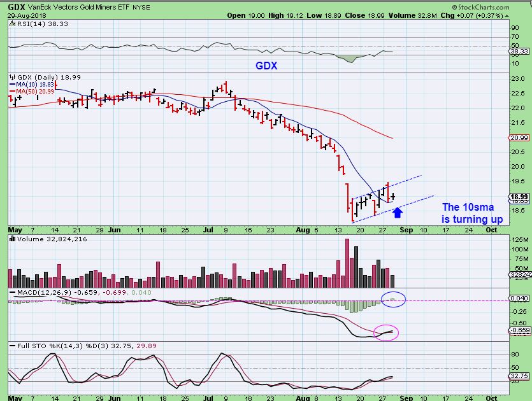Click 'Jun' on the price panel date axis
Image resolution: width=532 pixels, height=401 pixels.
click(114, 230)
